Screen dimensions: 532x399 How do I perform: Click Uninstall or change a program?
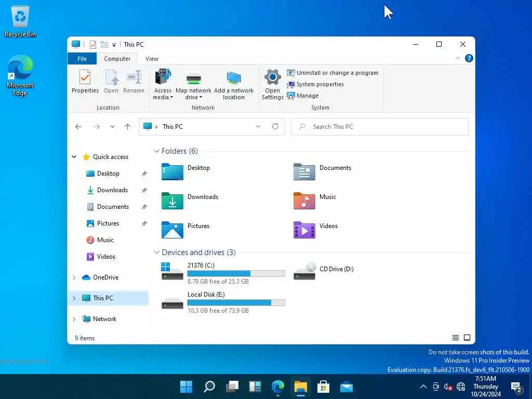[x=332, y=73]
